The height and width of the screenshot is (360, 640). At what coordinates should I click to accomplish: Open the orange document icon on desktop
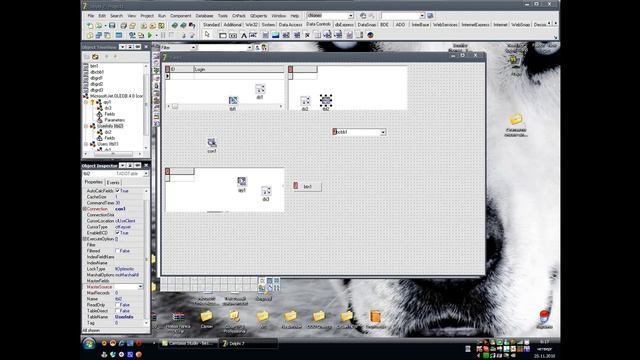click(x=375, y=316)
